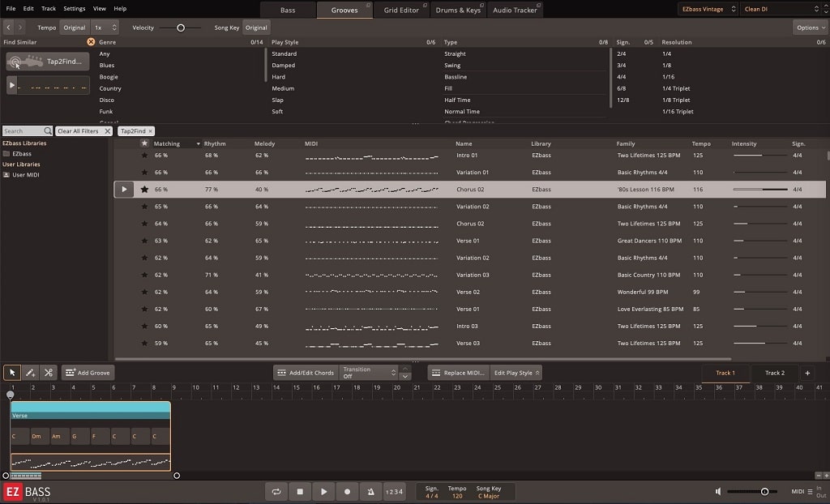
Task: Switch to the Drums & Keys tab
Action: coord(459,10)
